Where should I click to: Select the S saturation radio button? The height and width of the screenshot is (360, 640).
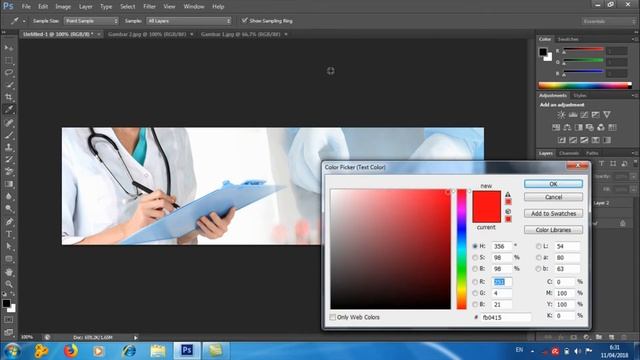click(x=475, y=258)
